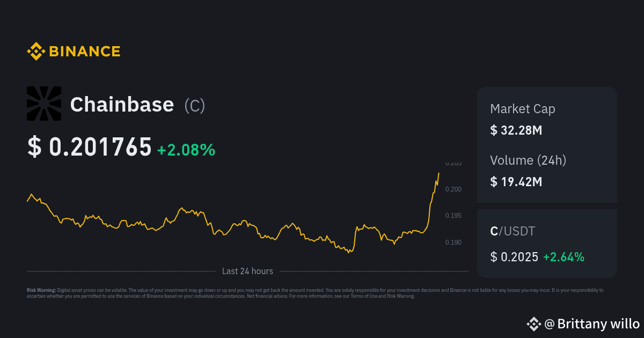The image size is (644, 338).
Task: Click the Binance diamond logo icon
Action: point(36,52)
